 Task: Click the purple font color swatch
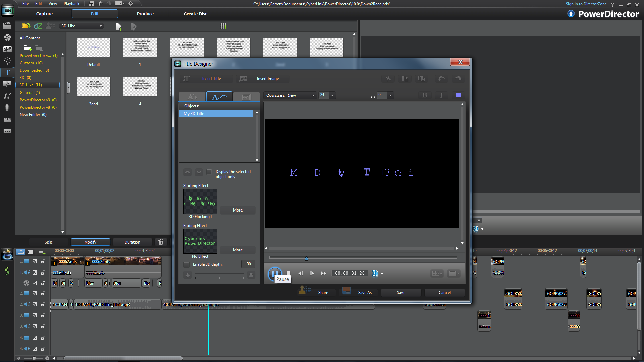click(x=459, y=95)
